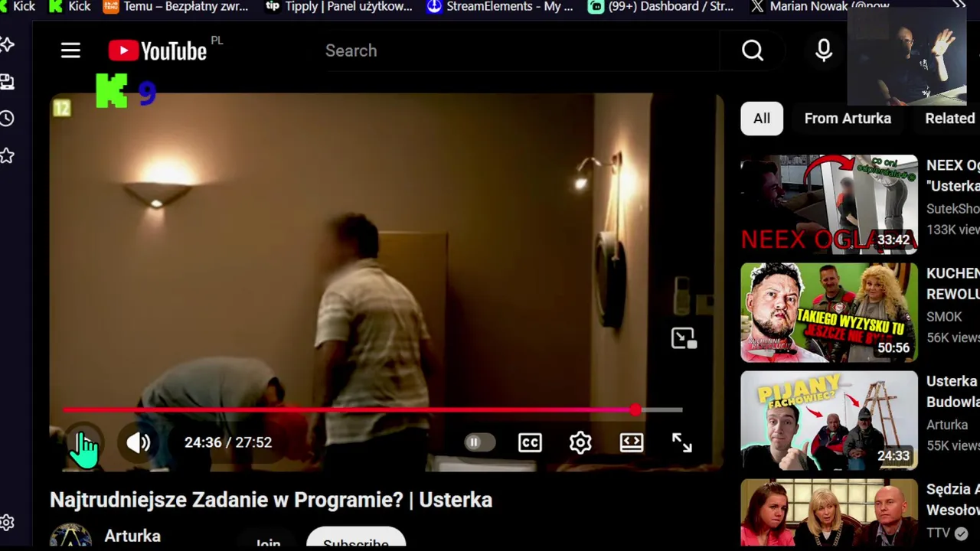Open the sidebar settings gear icon
The image size is (980, 551).
(7, 523)
